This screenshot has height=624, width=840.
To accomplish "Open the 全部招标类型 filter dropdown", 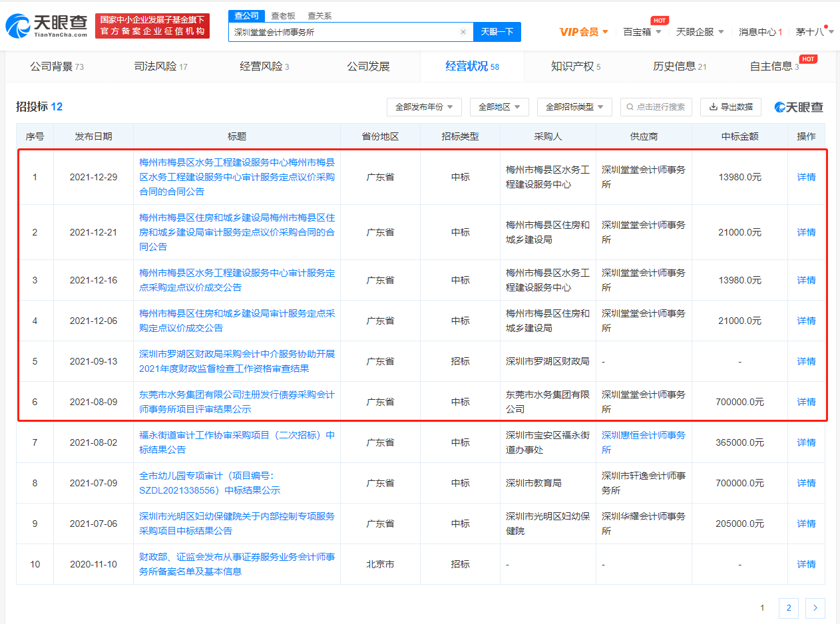I will coord(574,107).
